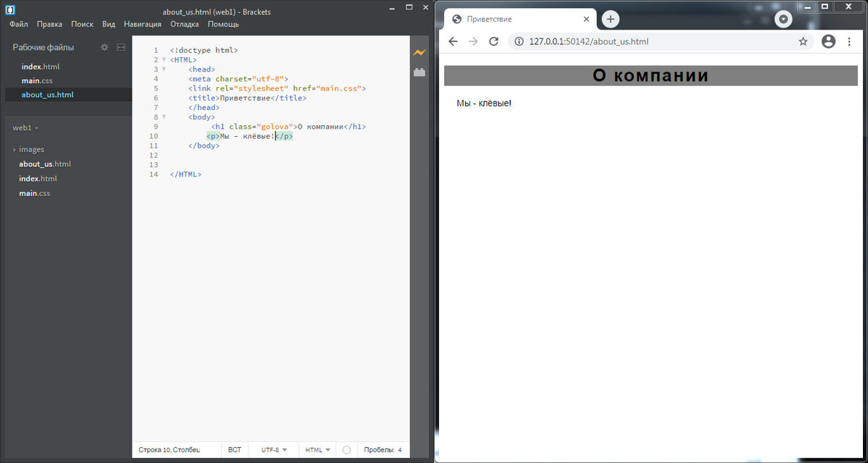Click the Chrome tab search arrow
Image resolution: width=868 pixels, height=463 pixels.
tap(783, 19)
